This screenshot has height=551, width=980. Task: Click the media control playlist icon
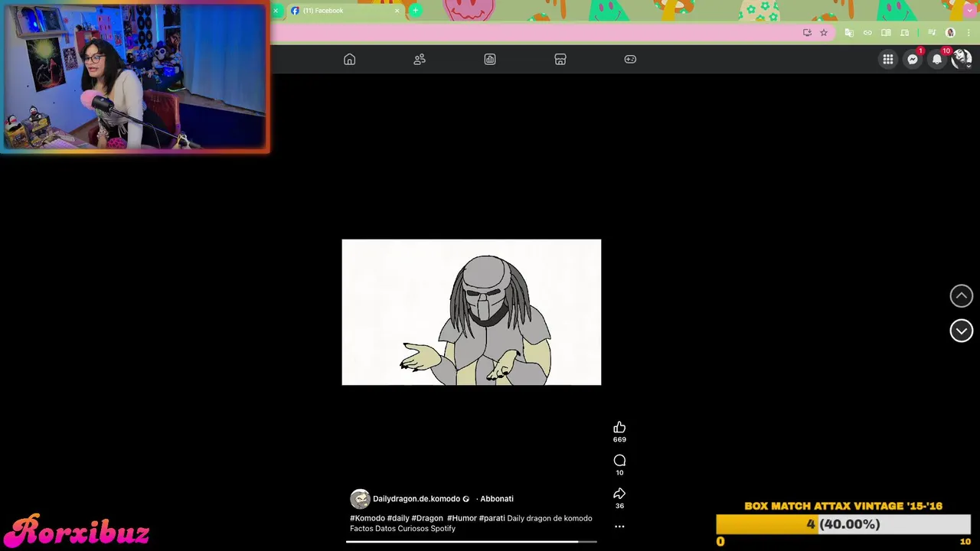click(x=932, y=33)
